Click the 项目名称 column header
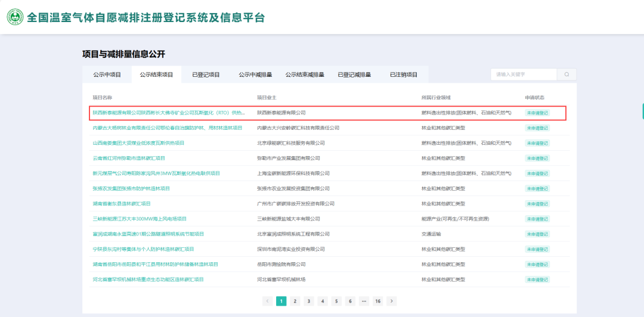 click(x=103, y=97)
